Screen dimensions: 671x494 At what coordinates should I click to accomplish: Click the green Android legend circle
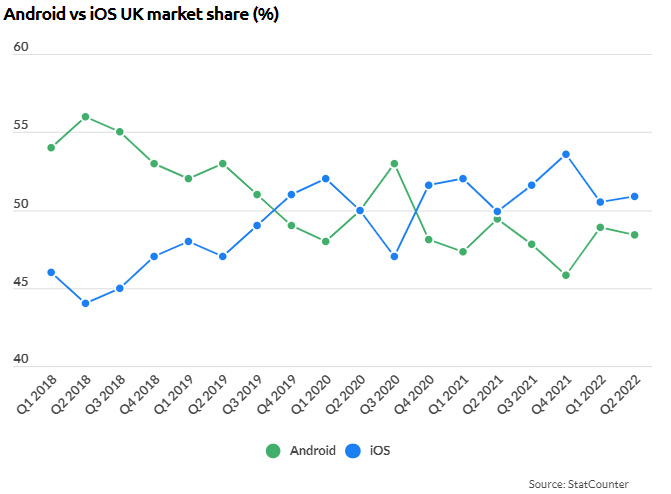(273, 451)
